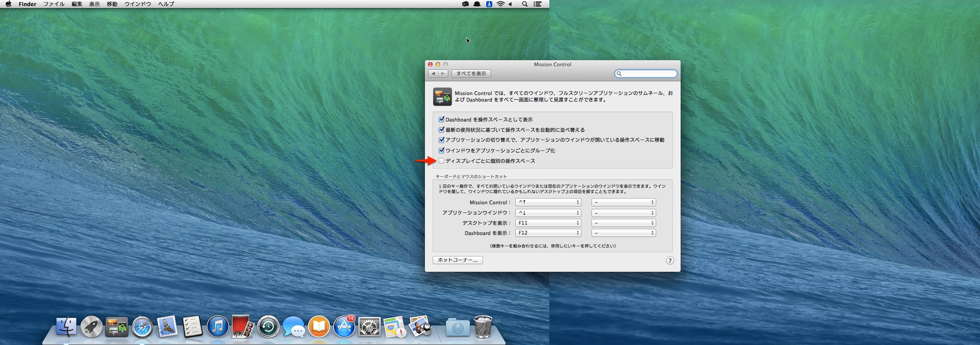Open App Store with 14 badge
The image size is (980, 345).
click(x=344, y=327)
